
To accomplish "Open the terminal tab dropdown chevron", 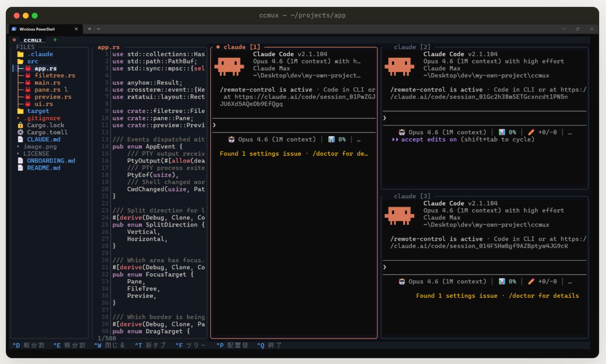I will pos(99,29).
